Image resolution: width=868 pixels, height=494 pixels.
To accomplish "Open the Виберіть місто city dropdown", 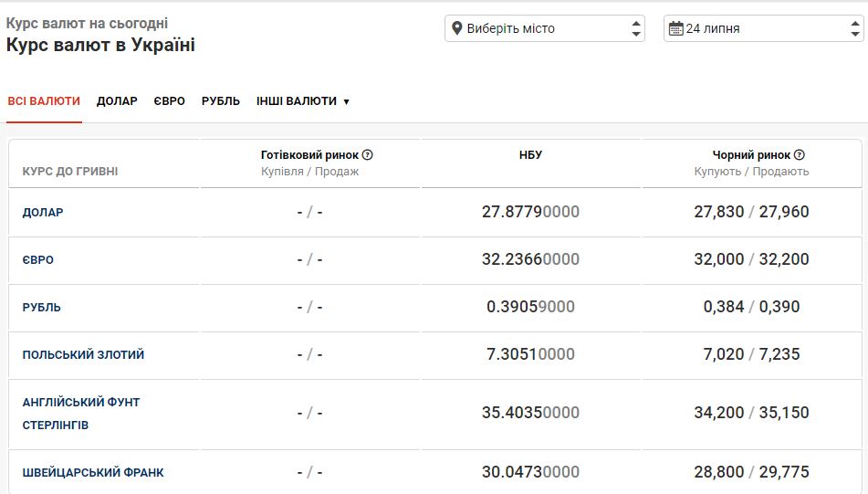I will [545, 28].
